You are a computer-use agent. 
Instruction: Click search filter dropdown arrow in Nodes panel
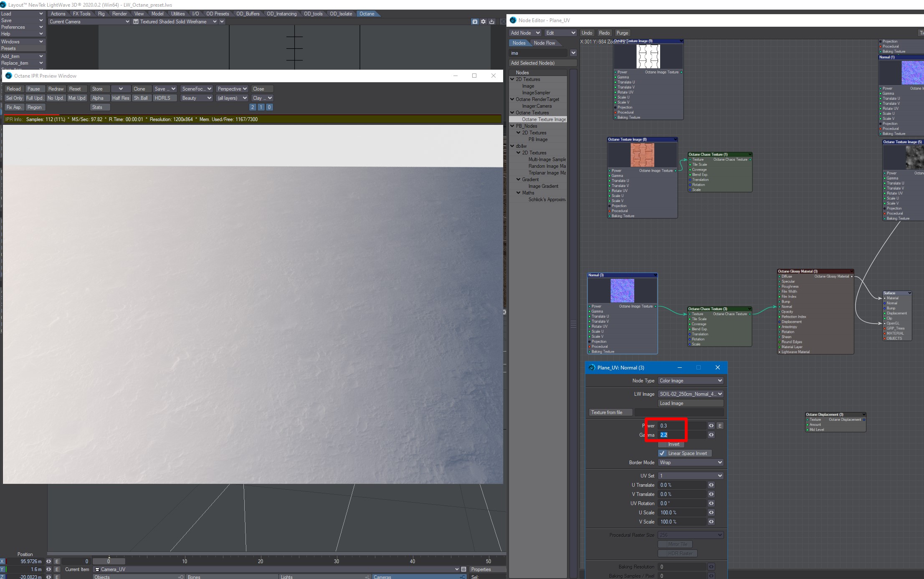coord(573,53)
